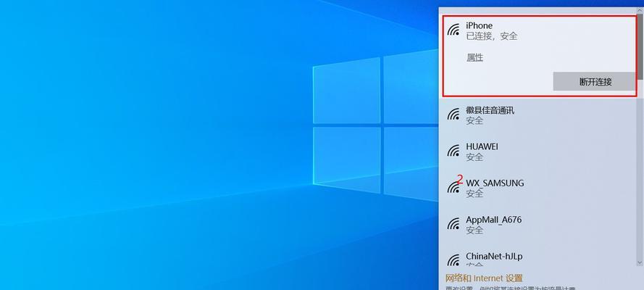Click the WX_SAMSUNG Wi-Fi signal icon
This screenshot has width=644, height=290.
pyautogui.click(x=453, y=187)
